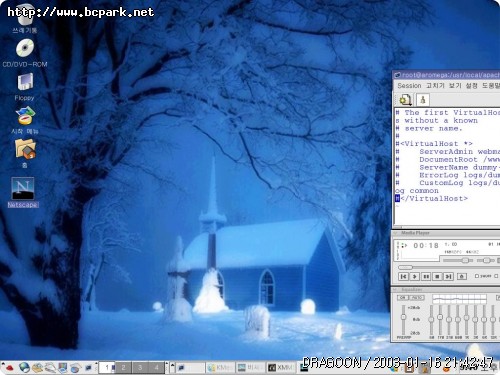The width and height of the screenshot is (500, 375).
Task: Click the XMMS taskbar button
Action: pos(281,367)
